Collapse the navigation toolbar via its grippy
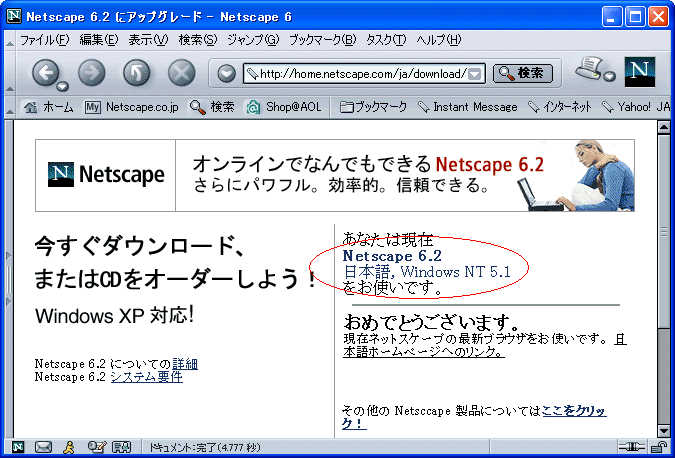Viewport: 675px width, 458px height. (10, 72)
